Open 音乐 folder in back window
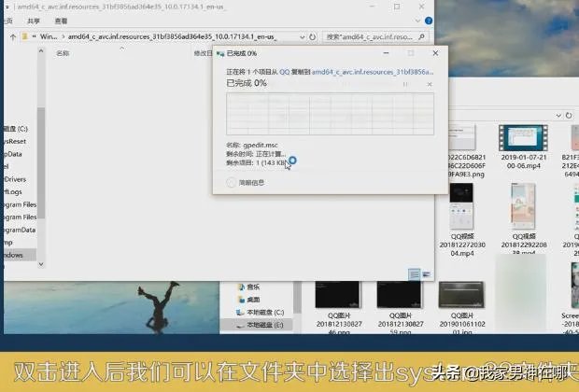 point(249,287)
